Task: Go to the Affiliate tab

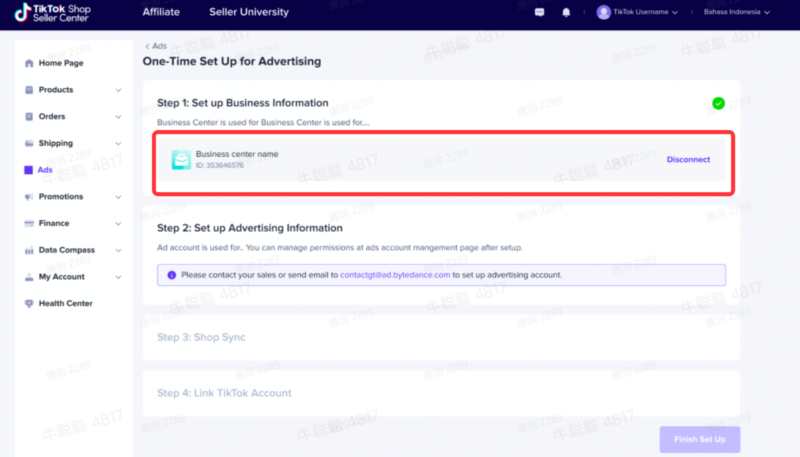Action: [162, 12]
